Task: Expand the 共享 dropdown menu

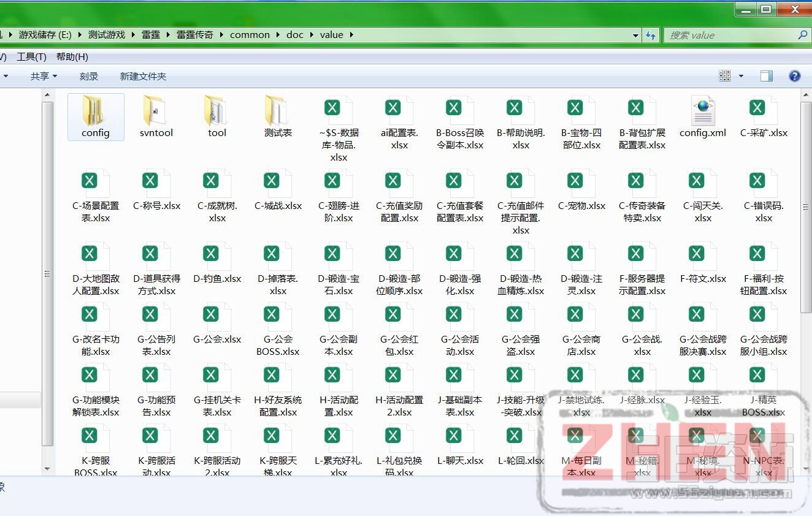Action: 44,76
